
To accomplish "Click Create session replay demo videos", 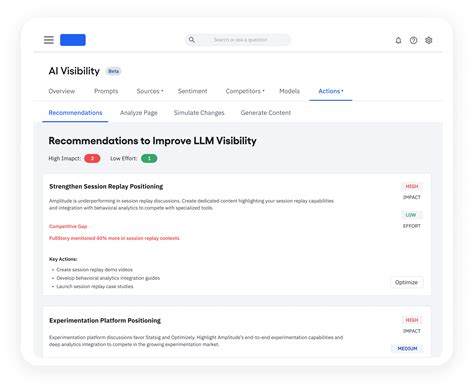I will pos(94,270).
